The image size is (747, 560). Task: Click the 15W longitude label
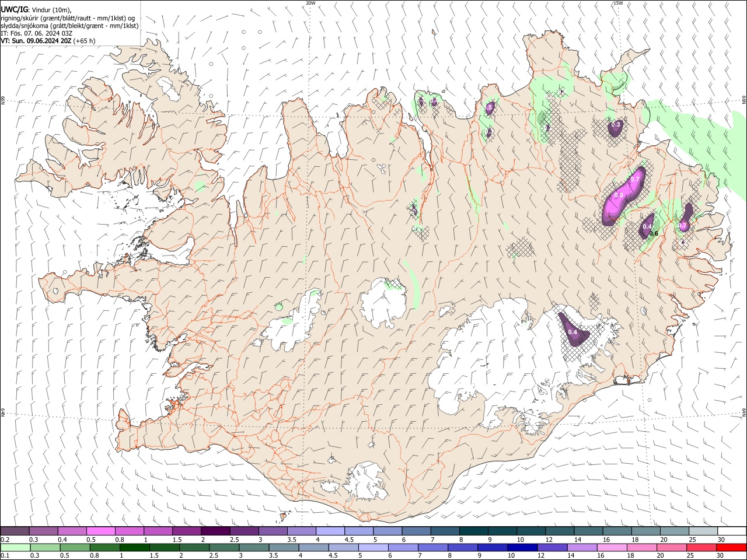[618, 3]
